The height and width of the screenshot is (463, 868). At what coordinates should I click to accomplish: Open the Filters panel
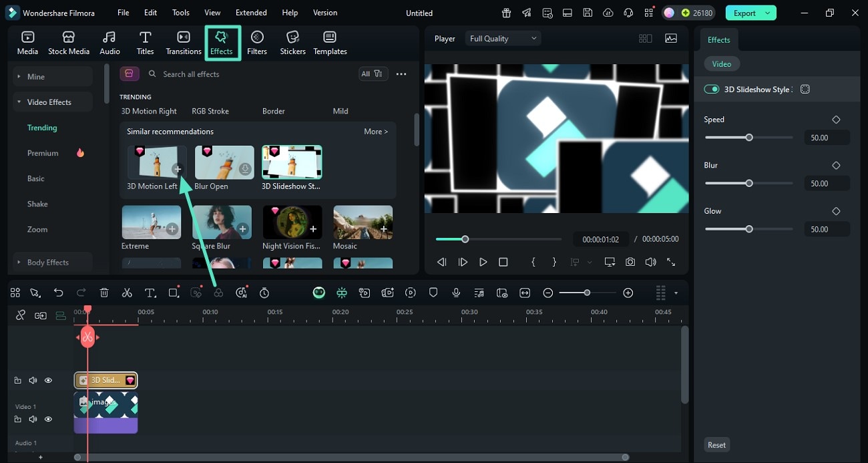point(257,43)
